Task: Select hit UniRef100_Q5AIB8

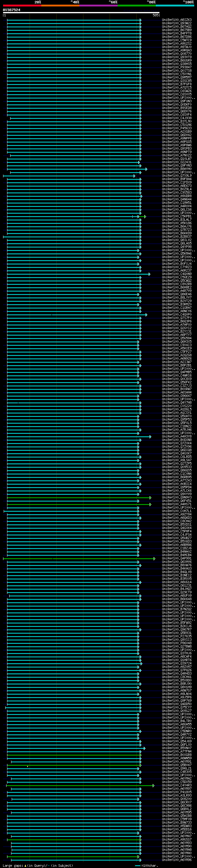Action: click(177, 816)
